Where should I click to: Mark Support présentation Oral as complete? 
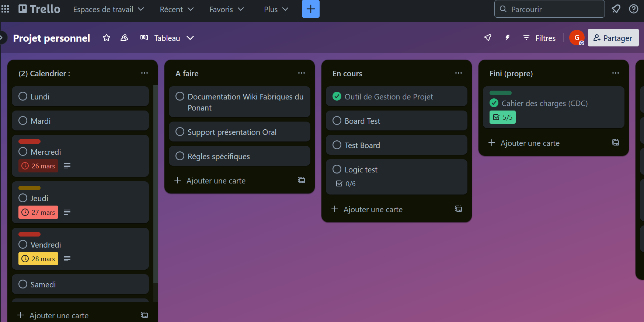point(180,132)
